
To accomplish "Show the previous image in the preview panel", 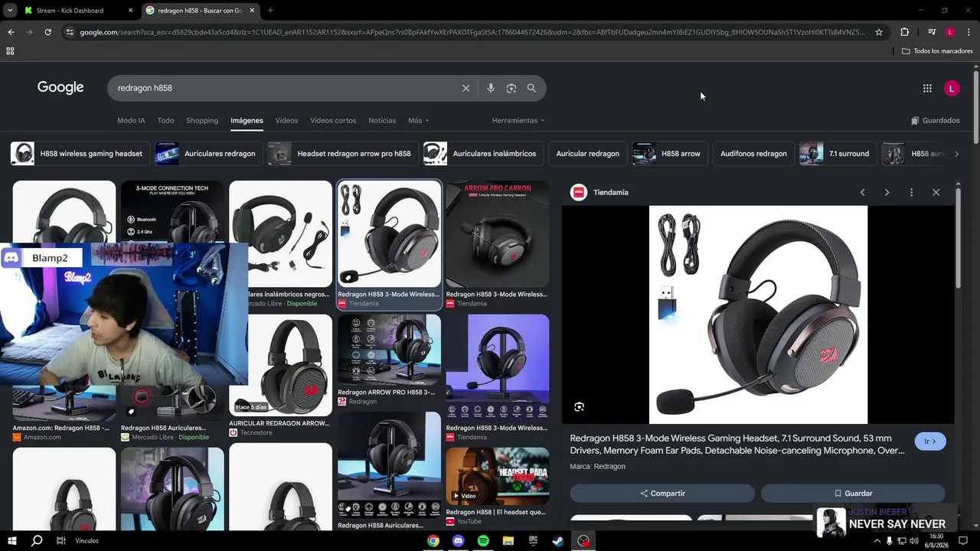I will 863,192.
